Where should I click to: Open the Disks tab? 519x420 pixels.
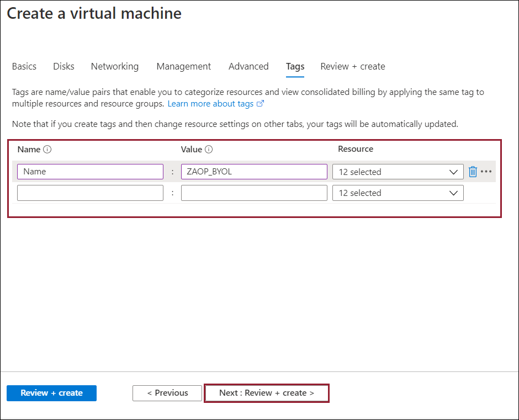click(63, 66)
